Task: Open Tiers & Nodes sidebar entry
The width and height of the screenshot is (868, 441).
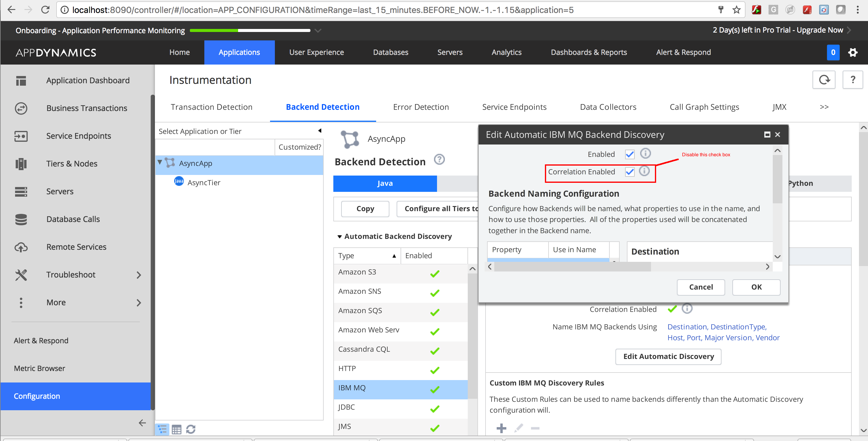Action: point(72,163)
